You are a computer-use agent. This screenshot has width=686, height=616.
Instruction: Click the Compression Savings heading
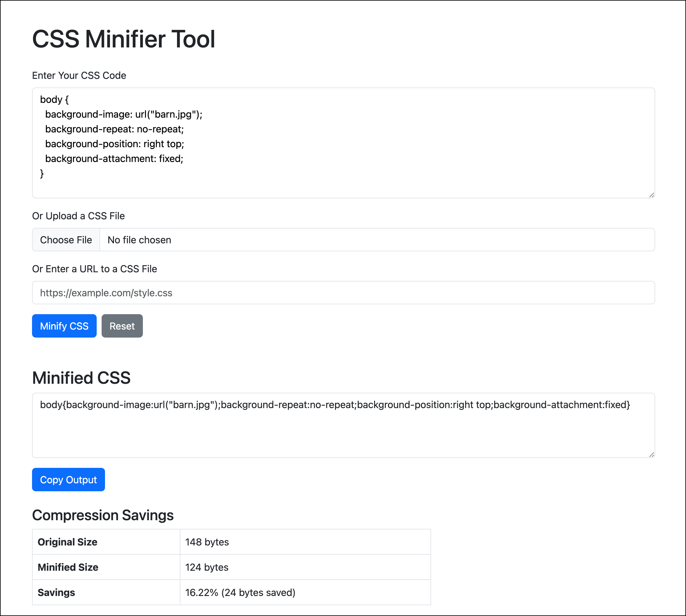103,515
